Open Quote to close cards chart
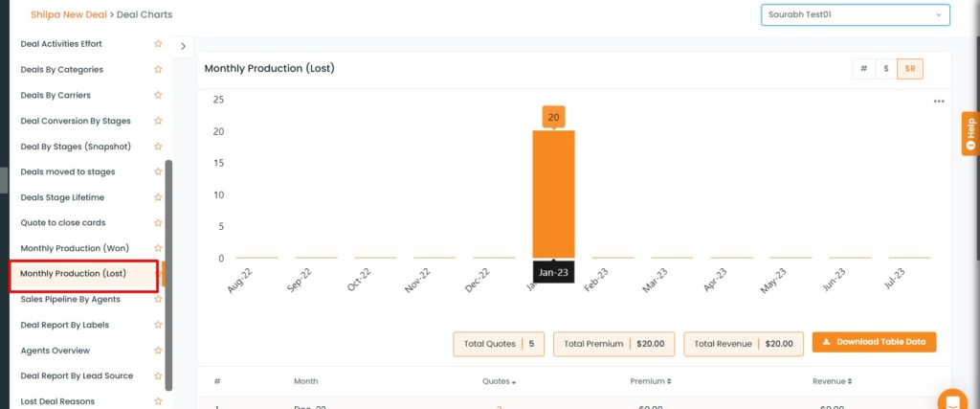This screenshot has height=409, width=980. (63, 222)
